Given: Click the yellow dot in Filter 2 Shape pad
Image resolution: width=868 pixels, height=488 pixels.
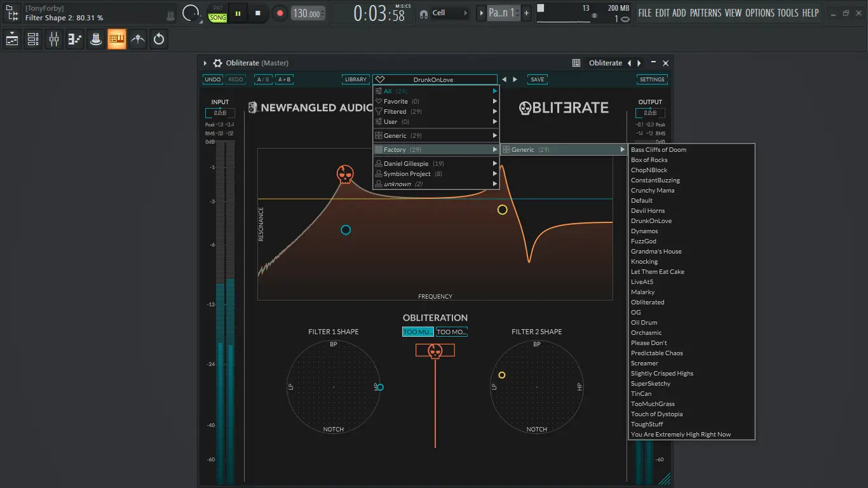Looking at the screenshot, I should click(x=502, y=375).
